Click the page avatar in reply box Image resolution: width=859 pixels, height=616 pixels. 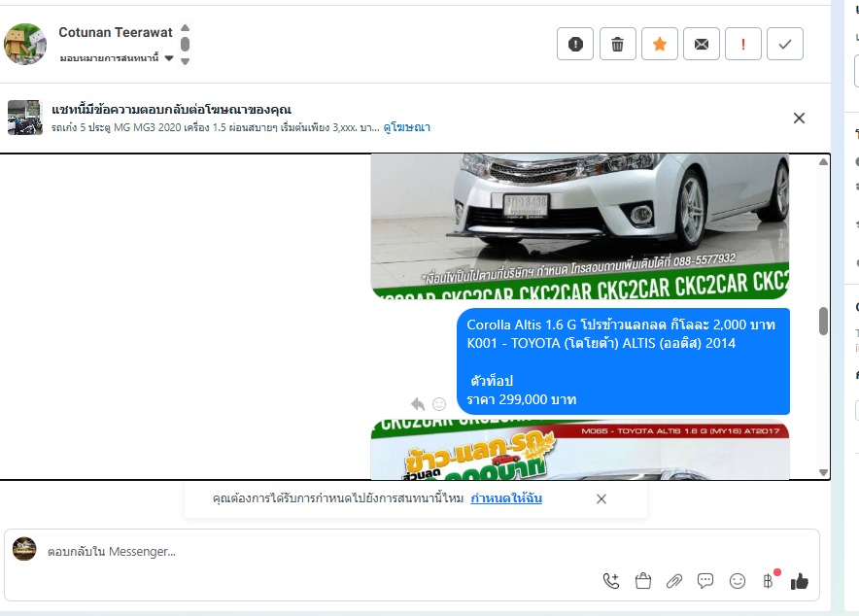(x=24, y=549)
